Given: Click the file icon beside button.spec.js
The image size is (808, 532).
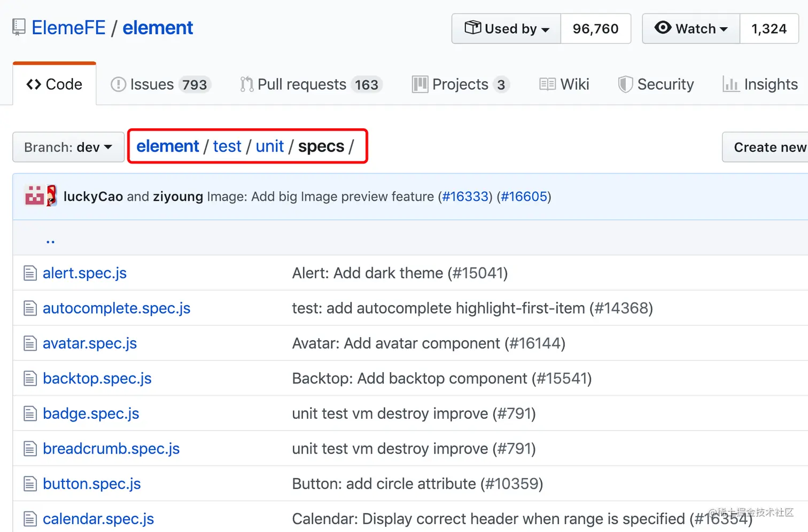Looking at the screenshot, I should (x=30, y=484).
